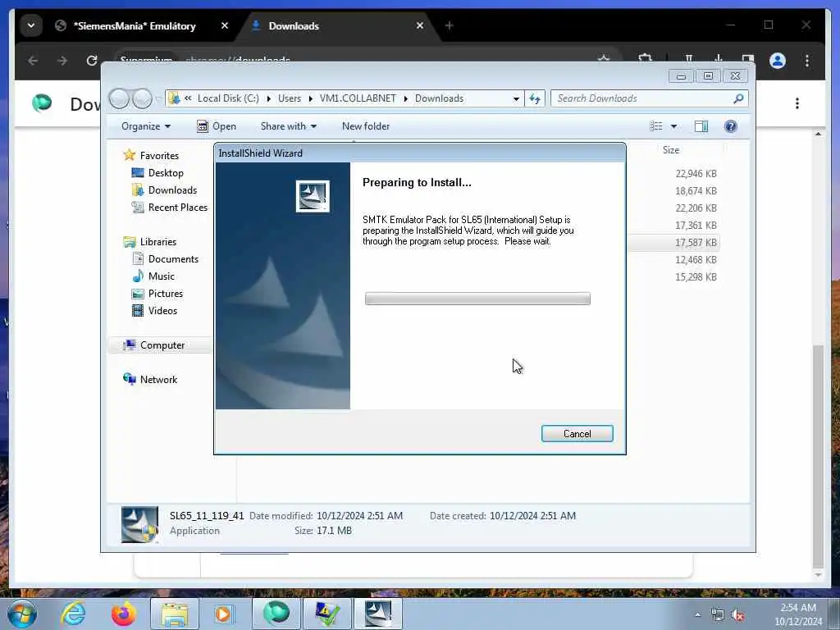The width and height of the screenshot is (840, 630).
Task: Open the Windows Start menu
Action: click(22, 614)
